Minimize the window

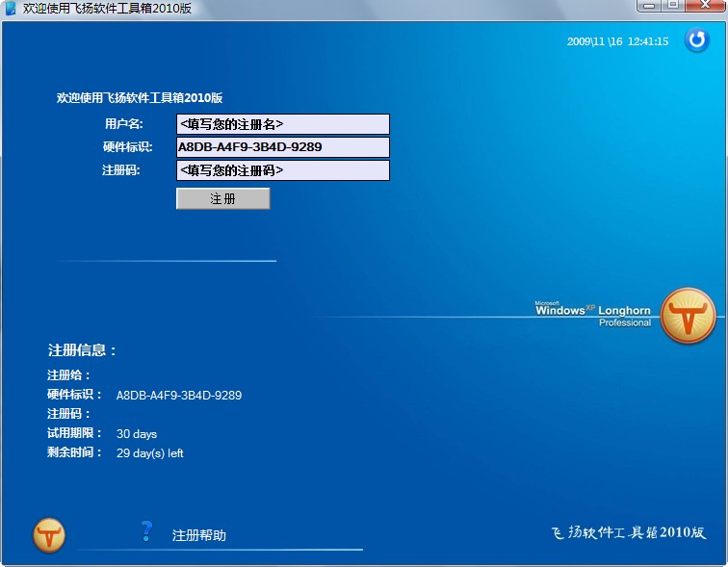pos(649,6)
